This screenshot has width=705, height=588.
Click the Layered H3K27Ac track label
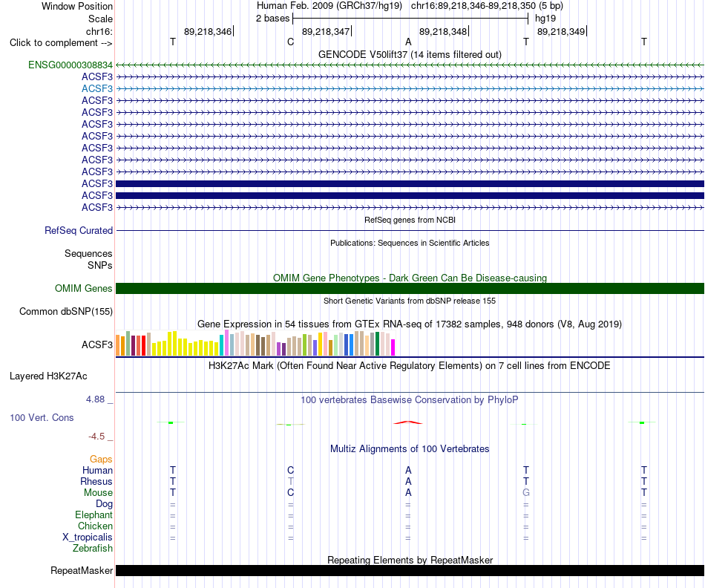(x=48, y=376)
